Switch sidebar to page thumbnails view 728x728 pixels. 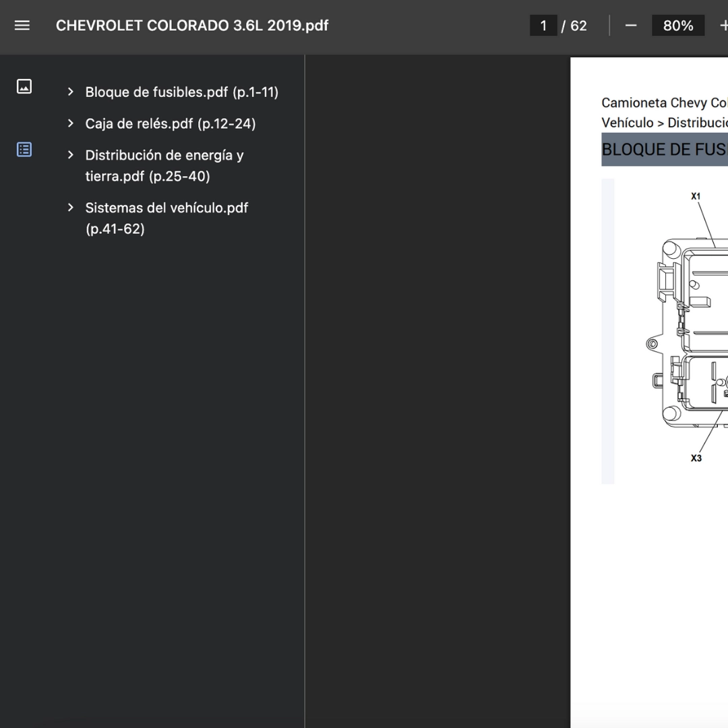pos(24,86)
